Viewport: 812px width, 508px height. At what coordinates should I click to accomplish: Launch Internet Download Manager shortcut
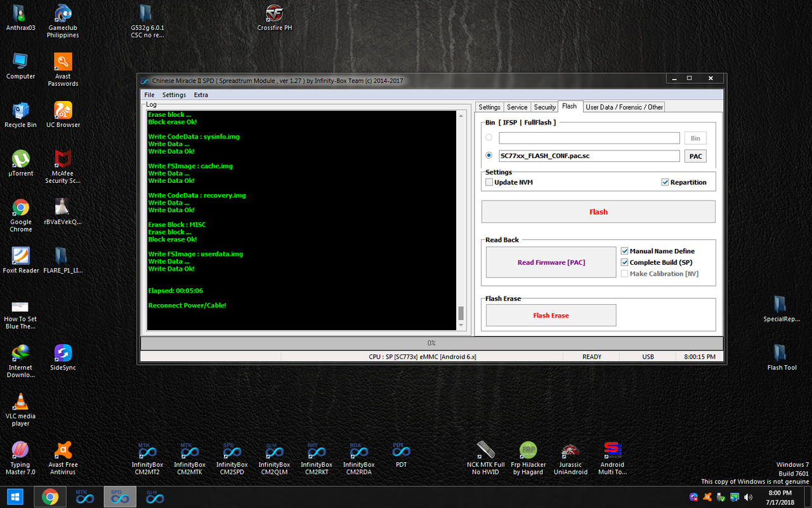pyautogui.click(x=20, y=361)
